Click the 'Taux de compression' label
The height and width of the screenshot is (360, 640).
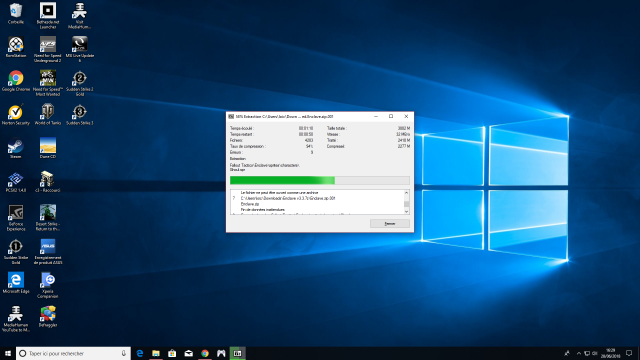click(x=247, y=146)
